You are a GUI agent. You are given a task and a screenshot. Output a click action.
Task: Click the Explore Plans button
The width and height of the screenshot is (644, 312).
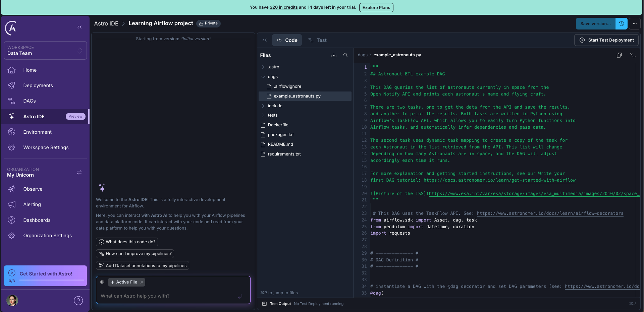click(x=376, y=7)
